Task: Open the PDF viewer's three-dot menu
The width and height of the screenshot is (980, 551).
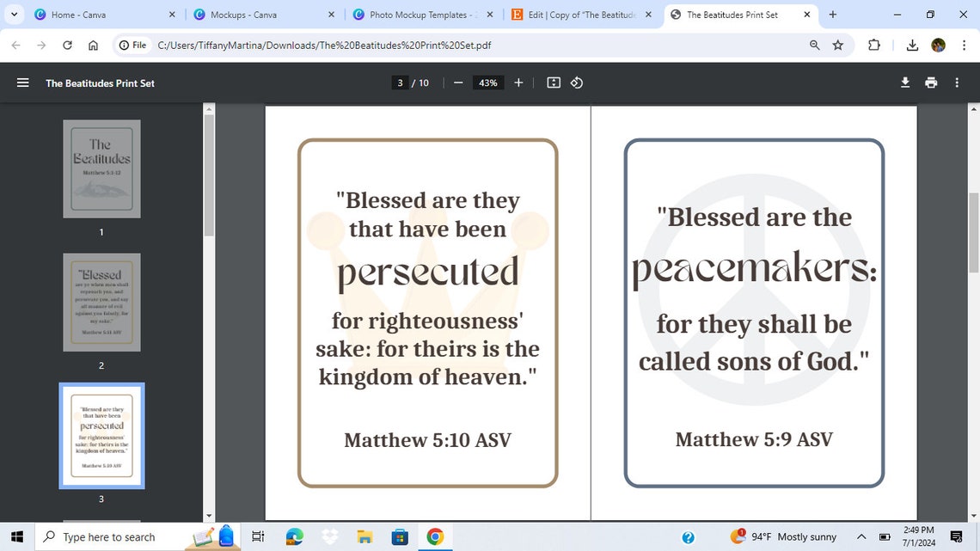Action: coord(956,83)
